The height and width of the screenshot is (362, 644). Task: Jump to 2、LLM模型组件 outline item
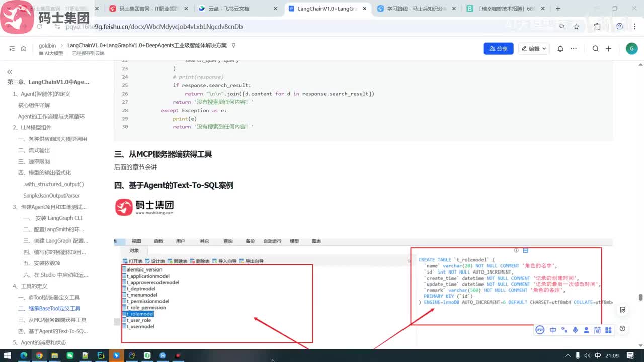pos(32,128)
